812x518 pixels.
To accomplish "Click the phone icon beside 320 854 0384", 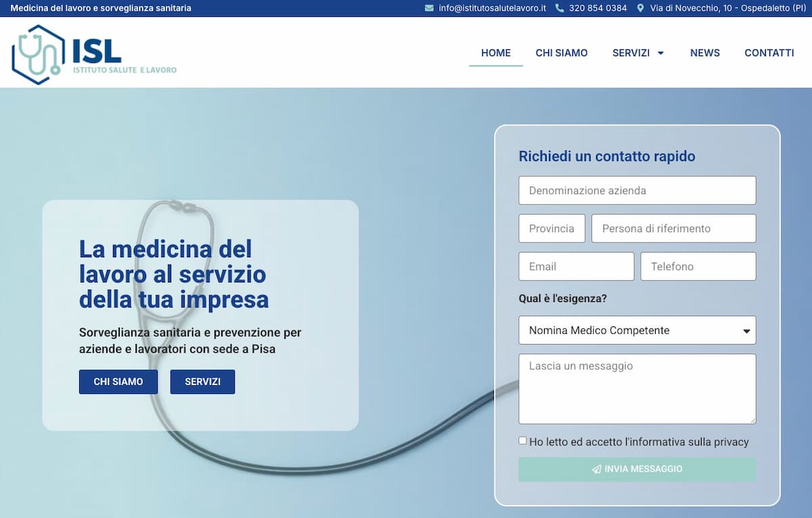I will pos(560,8).
